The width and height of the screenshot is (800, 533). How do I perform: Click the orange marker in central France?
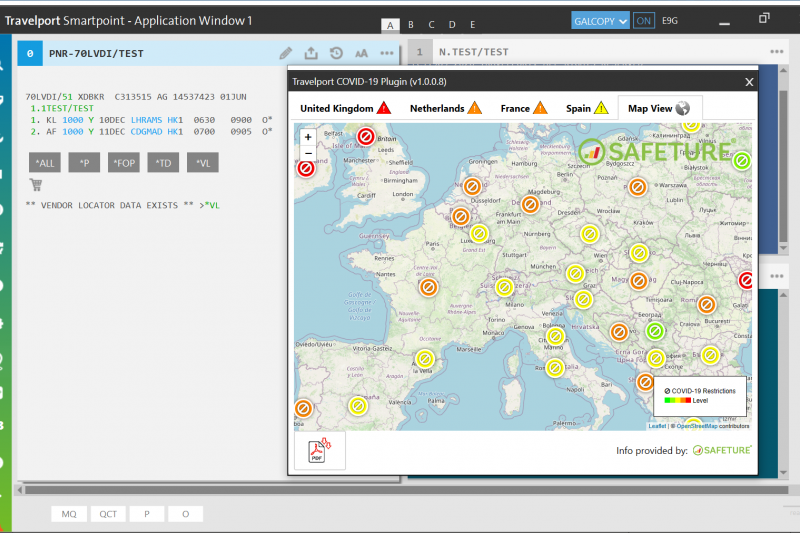tap(429, 288)
